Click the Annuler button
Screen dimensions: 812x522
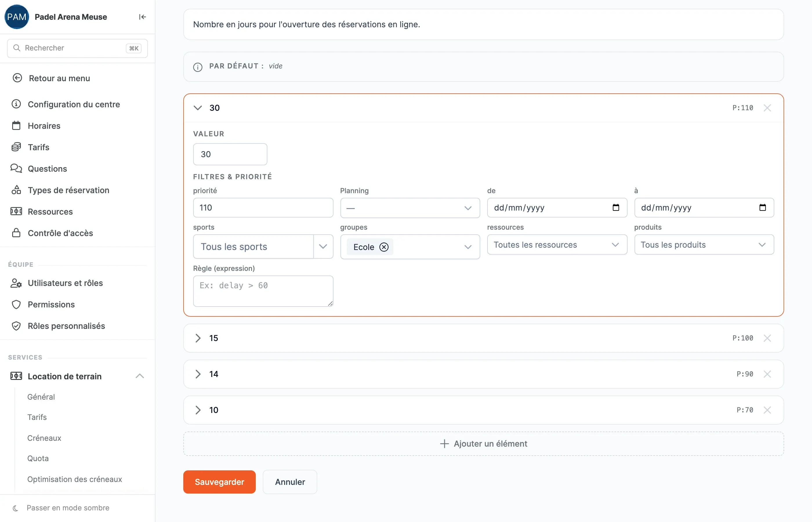point(290,482)
